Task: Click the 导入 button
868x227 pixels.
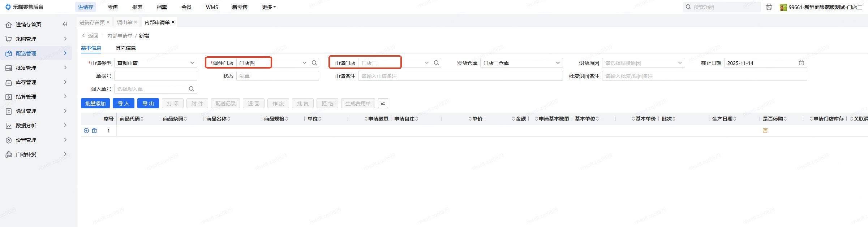Action: pyautogui.click(x=124, y=103)
